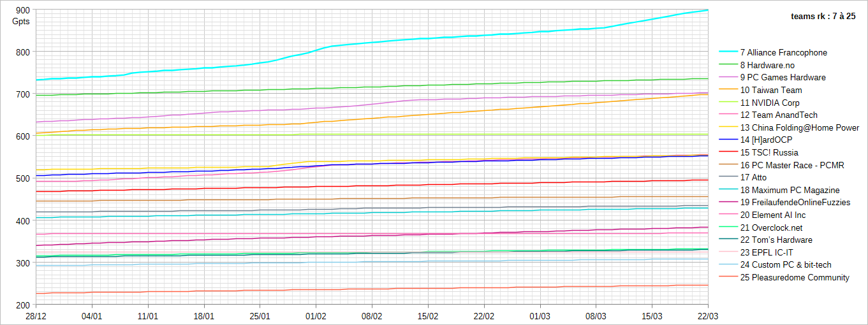Click the 01/02 date label on x-axis
This screenshot has width=868, height=325.
(316, 316)
